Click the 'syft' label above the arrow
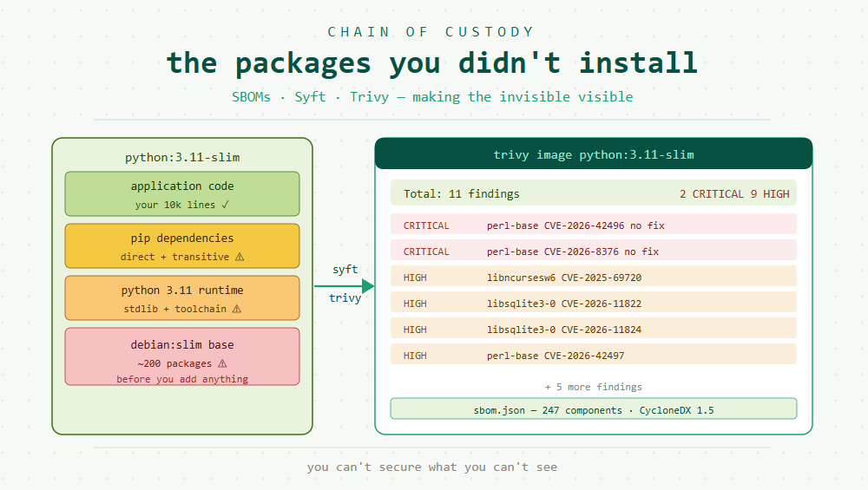The image size is (868, 490). (x=345, y=270)
